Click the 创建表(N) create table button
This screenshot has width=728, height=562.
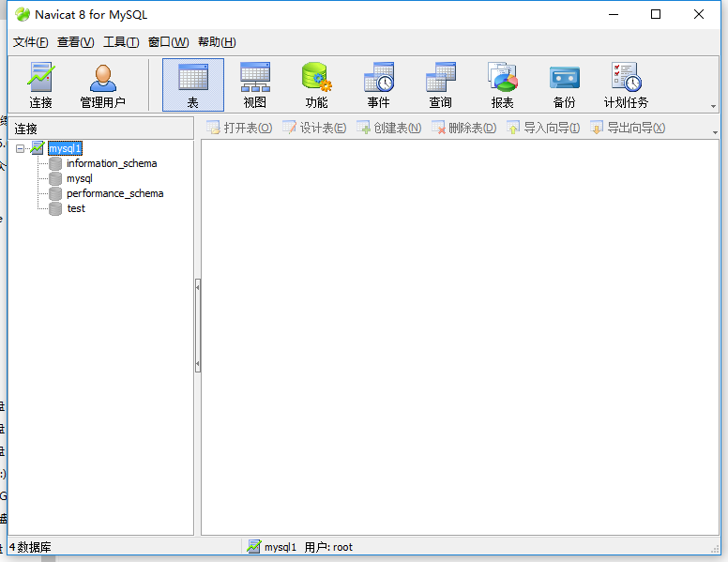[x=389, y=128]
